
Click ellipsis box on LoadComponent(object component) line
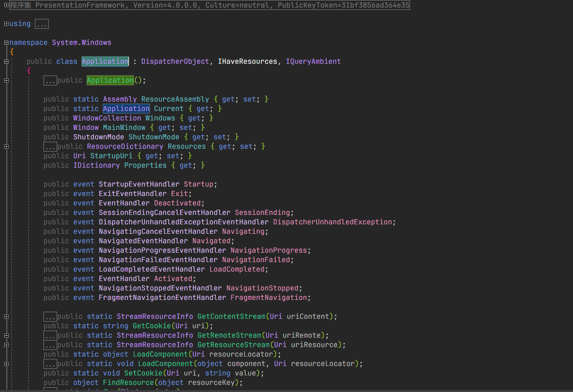tap(50, 364)
